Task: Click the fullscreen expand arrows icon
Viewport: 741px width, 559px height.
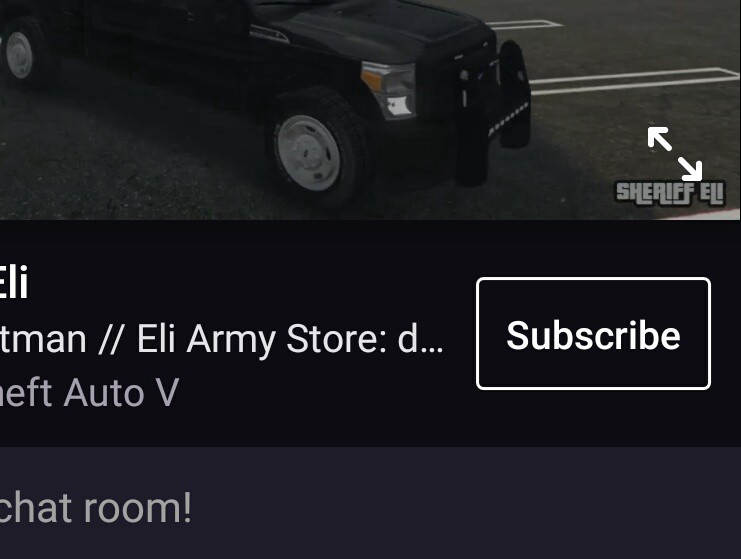Action: pyautogui.click(x=675, y=154)
